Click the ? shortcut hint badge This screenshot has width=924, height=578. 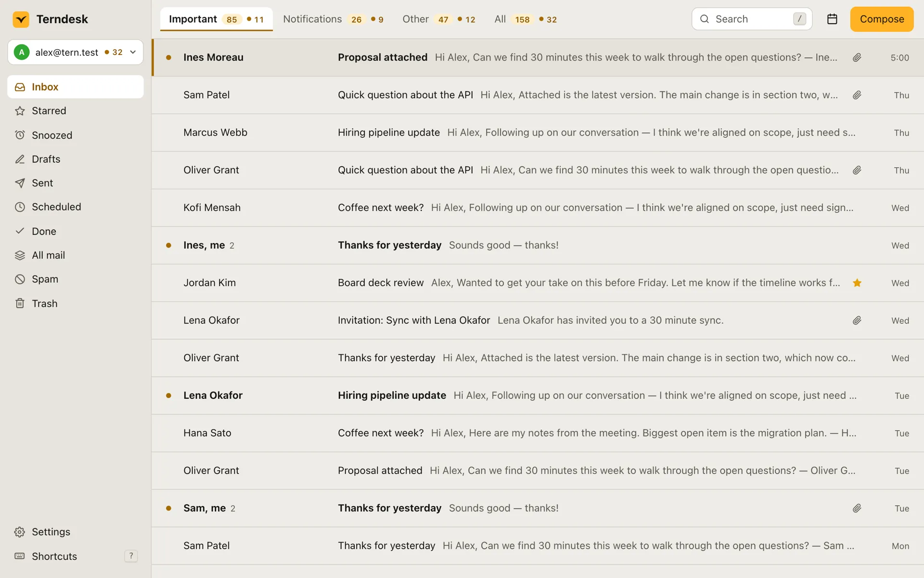coord(131,556)
